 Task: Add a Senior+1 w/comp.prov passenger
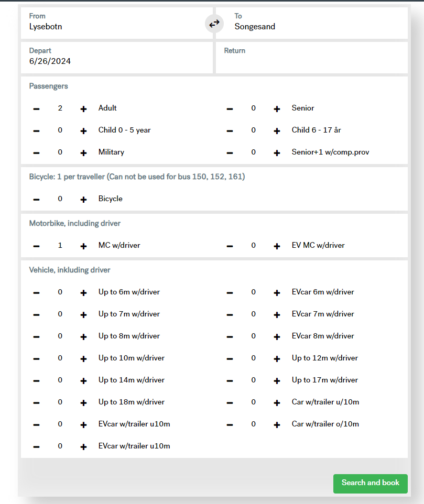pos(277,152)
